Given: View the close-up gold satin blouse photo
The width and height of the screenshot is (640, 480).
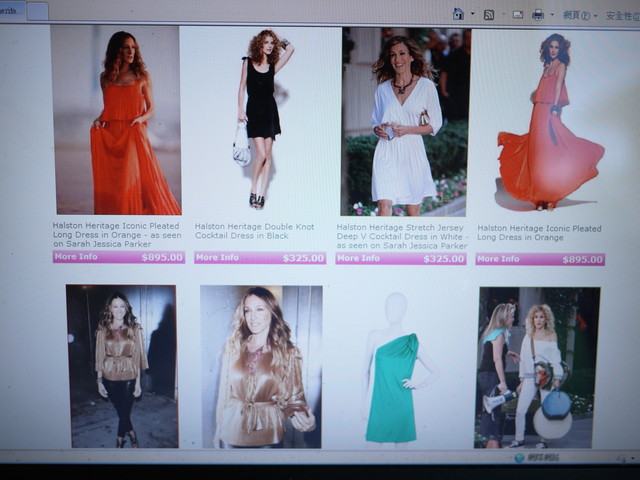Looking at the screenshot, I should tap(261, 367).
